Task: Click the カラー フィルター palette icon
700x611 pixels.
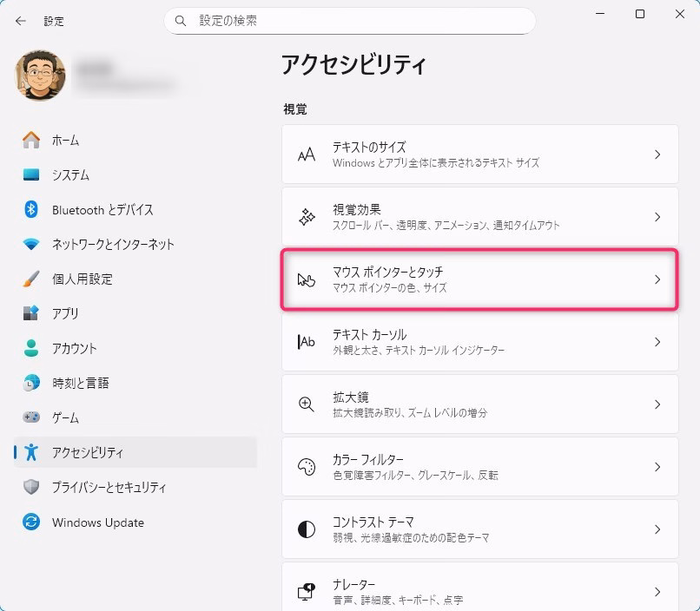Action: pyautogui.click(x=306, y=467)
